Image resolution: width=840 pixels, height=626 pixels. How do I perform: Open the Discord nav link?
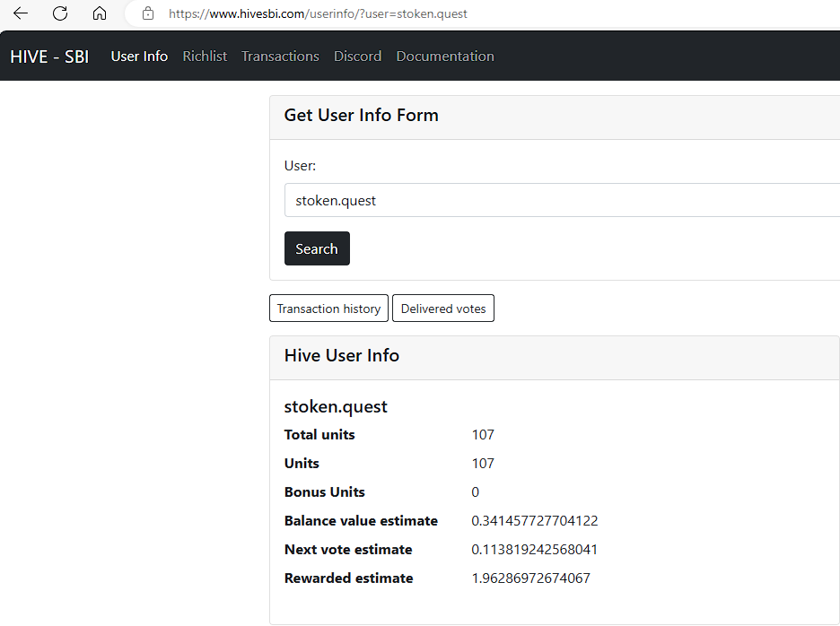click(358, 57)
